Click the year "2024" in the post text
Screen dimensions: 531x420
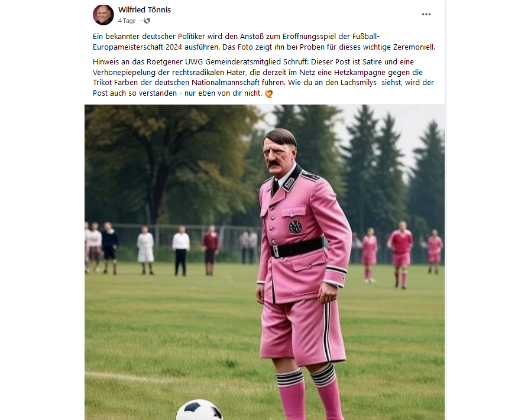pos(174,47)
